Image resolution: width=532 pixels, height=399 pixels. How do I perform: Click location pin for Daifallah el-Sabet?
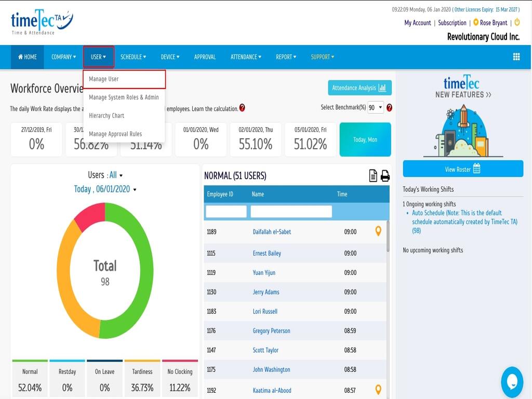378,232
